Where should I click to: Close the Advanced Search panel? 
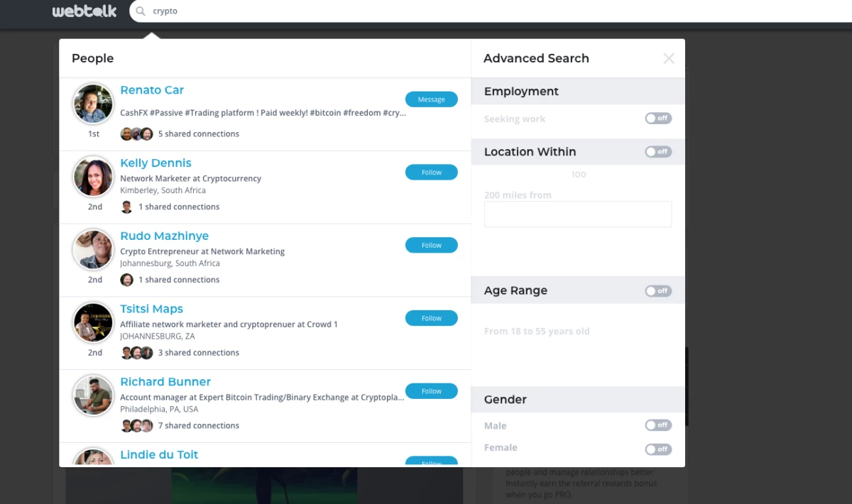click(x=668, y=59)
